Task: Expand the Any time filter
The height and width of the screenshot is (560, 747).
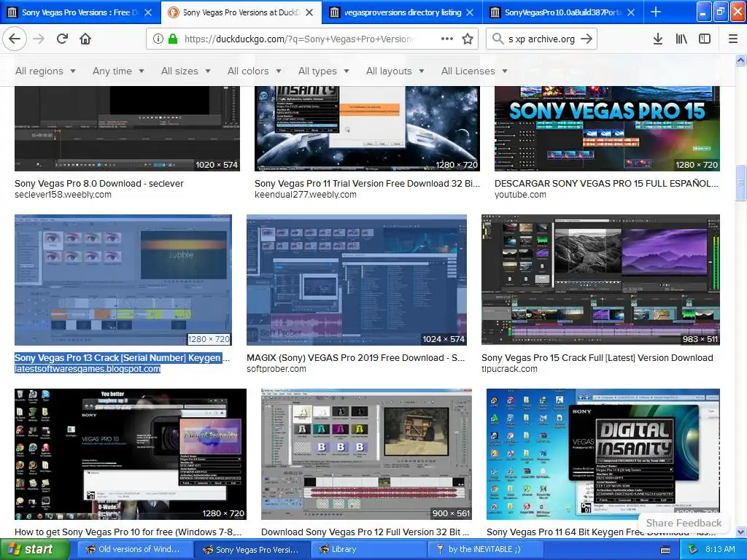Action: [x=118, y=71]
